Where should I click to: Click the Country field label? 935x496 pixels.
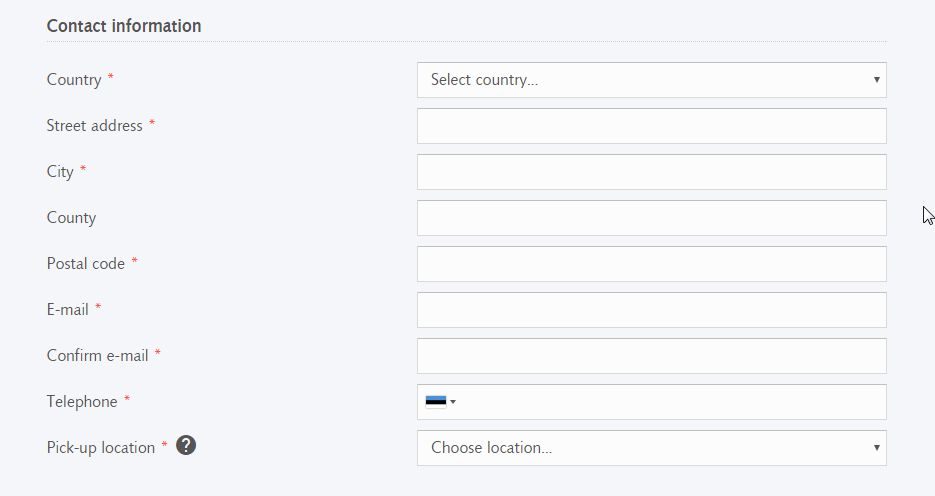pos(74,80)
